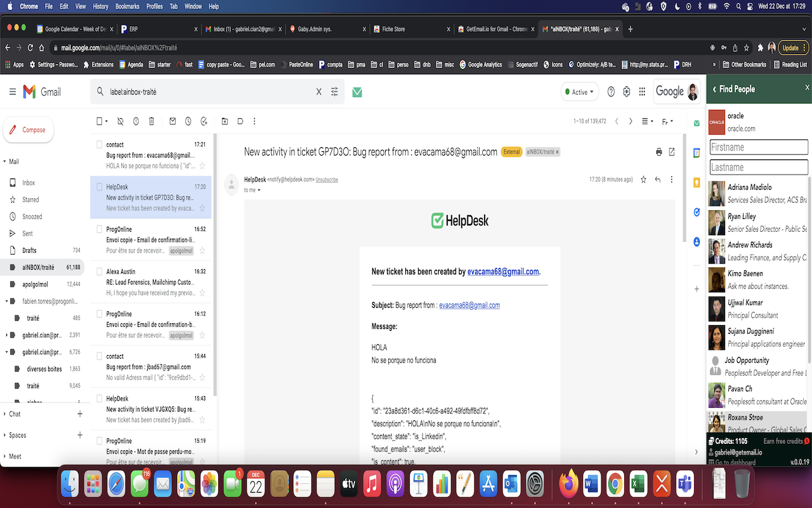
Task: Open the Gmail main menu hamburger icon
Action: click(13, 92)
